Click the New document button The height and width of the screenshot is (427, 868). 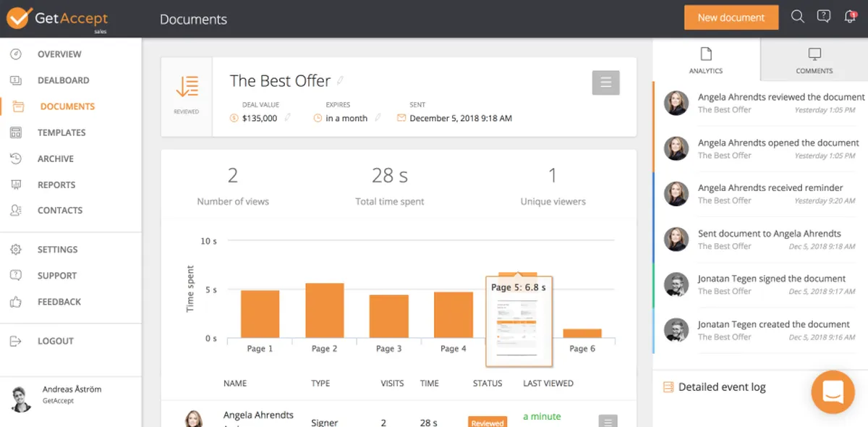(731, 17)
